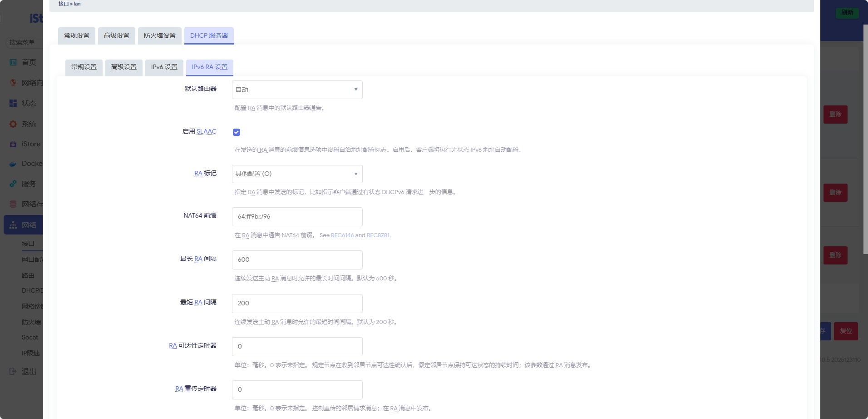Select the IPv6 settings sub-tab
The width and height of the screenshot is (868, 419).
point(164,67)
